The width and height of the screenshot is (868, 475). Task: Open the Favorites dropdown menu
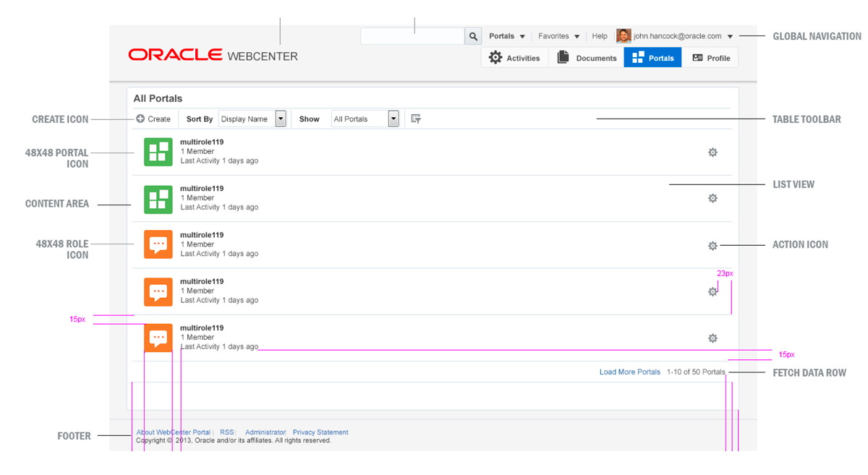pyautogui.click(x=558, y=36)
